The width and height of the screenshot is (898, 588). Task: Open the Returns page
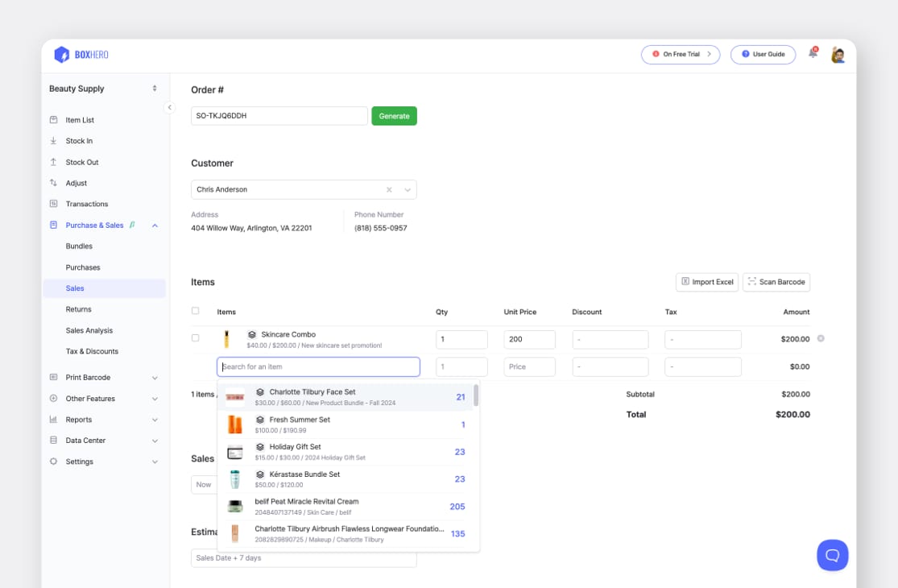(x=79, y=308)
